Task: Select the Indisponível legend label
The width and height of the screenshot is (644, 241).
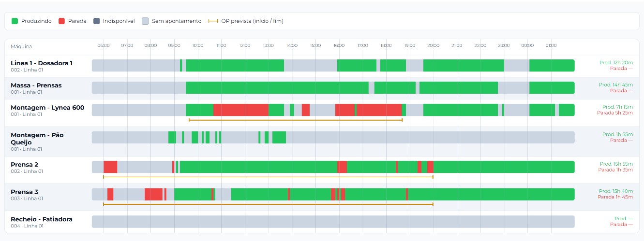Action: (119, 21)
